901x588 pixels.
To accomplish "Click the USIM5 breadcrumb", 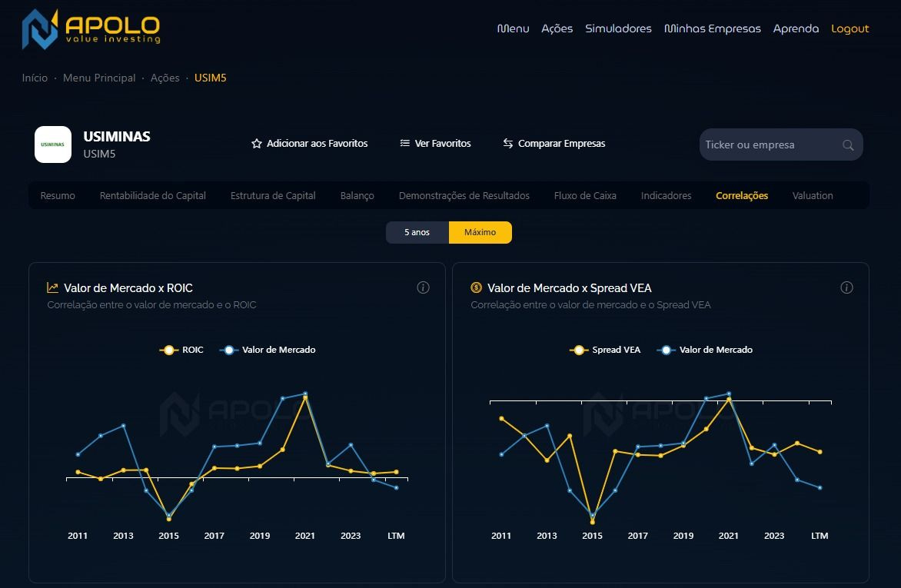I will [211, 78].
